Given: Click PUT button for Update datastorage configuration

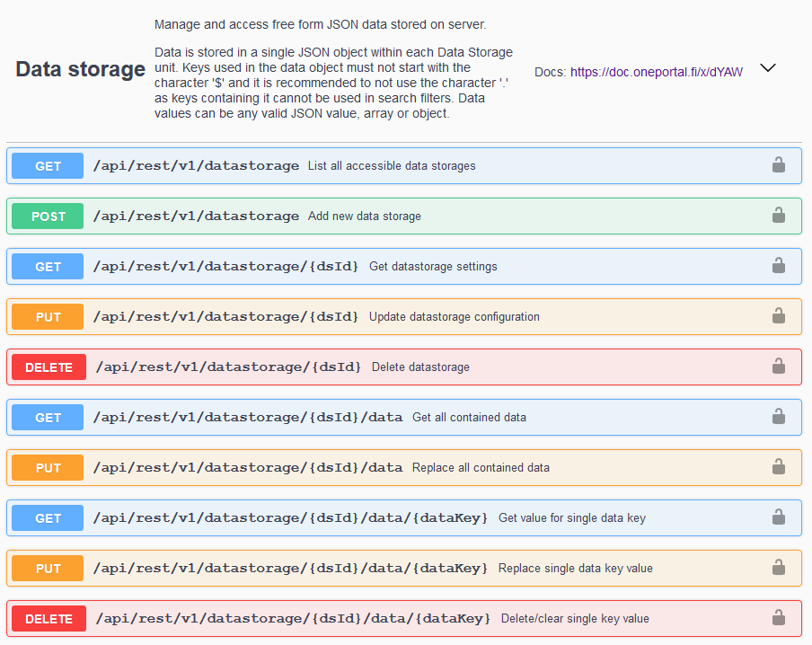Looking at the screenshot, I should 48,316.
